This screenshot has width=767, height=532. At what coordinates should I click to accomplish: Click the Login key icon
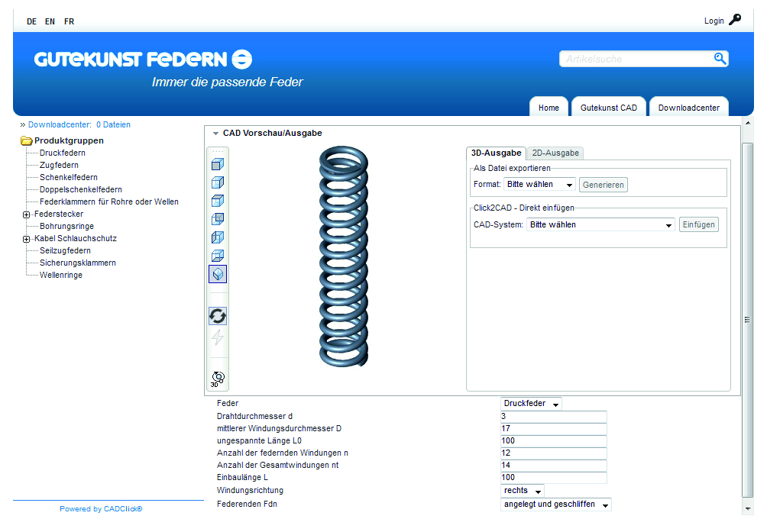[x=735, y=20]
